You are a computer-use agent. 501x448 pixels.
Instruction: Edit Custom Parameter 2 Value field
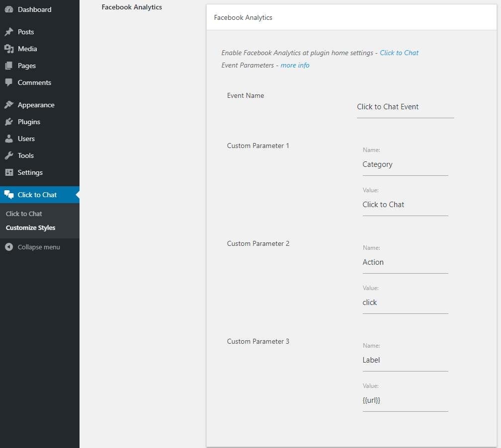pos(405,302)
